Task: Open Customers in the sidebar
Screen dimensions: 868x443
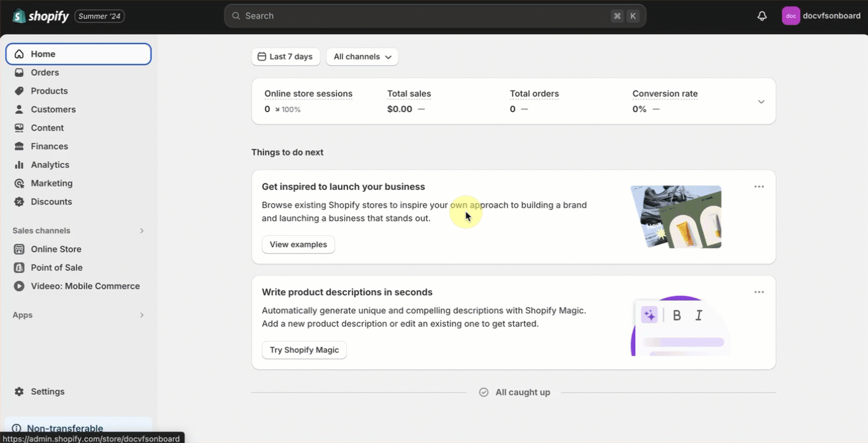Action: click(53, 109)
